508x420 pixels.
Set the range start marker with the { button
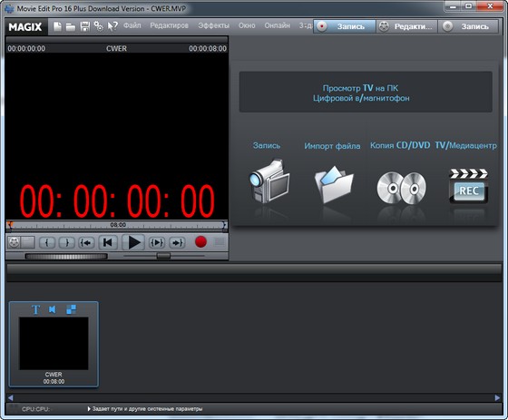pyautogui.click(x=47, y=243)
